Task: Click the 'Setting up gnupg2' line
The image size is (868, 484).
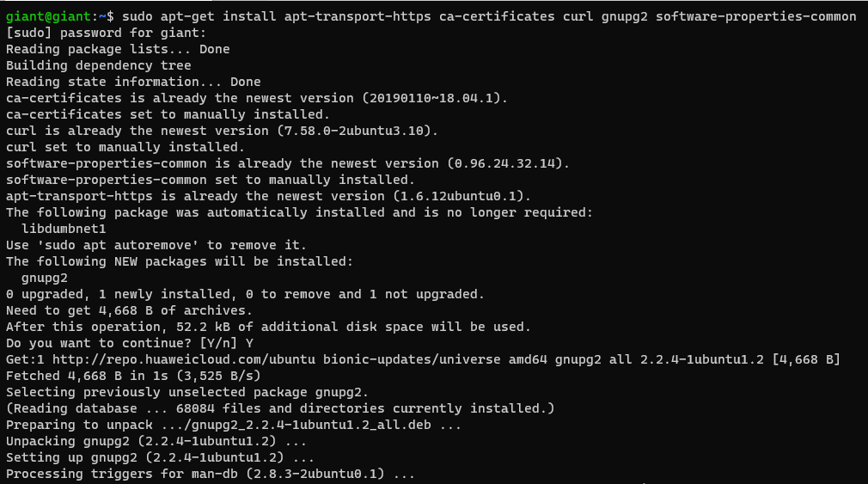Action: click(x=160, y=457)
